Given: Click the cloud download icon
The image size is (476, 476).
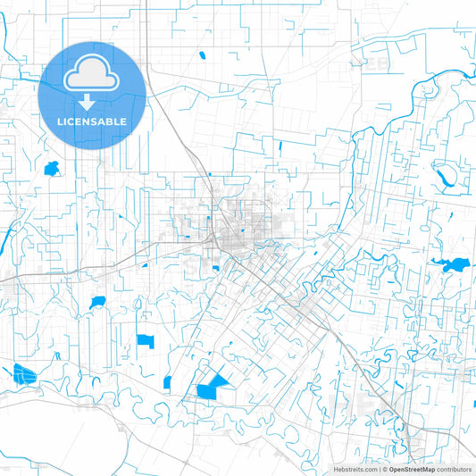Looking at the screenshot, I should coord(91,82).
